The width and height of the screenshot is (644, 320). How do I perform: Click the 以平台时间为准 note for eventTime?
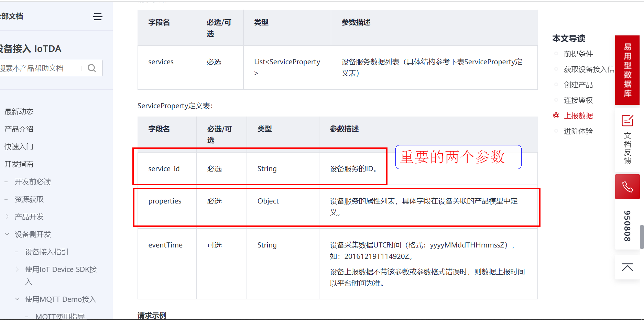(357, 283)
